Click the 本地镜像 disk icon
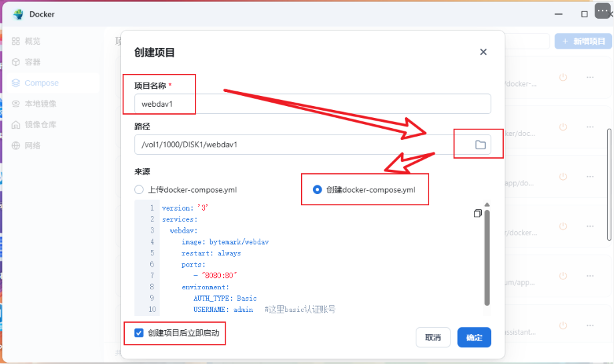Image resolution: width=614 pixels, height=364 pixels. 15,103
